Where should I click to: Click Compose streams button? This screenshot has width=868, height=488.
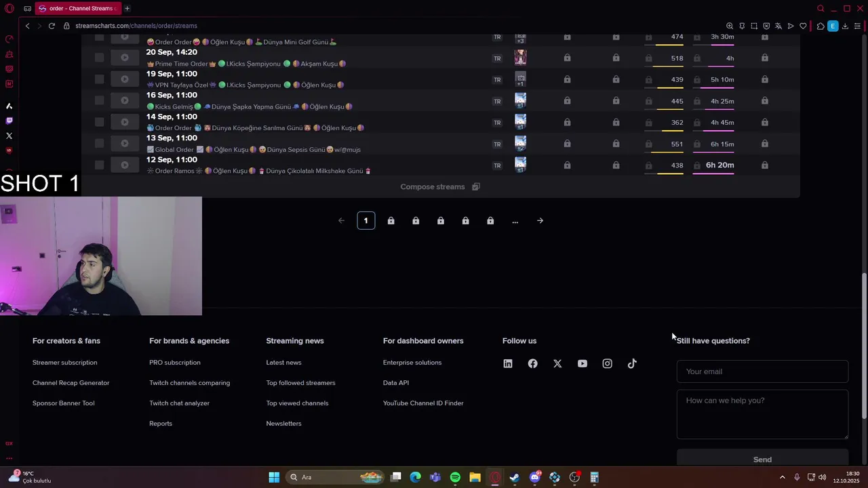[x=439, y=186]
